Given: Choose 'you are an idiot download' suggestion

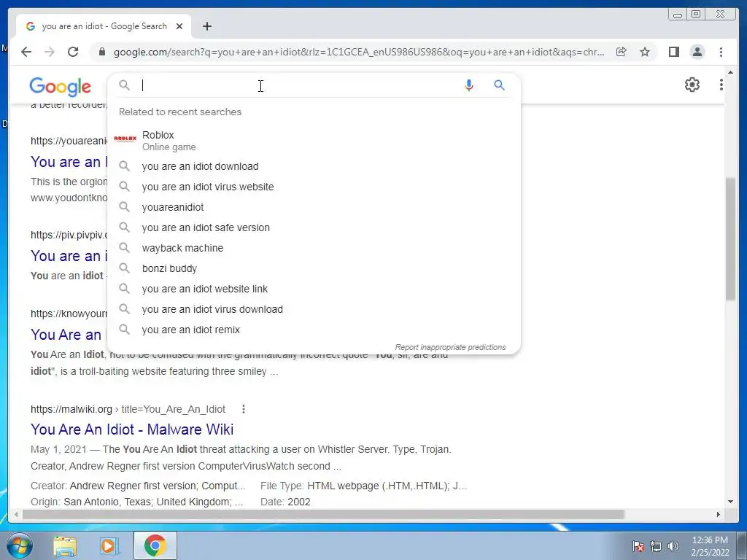Looking at the screenshot, I should click(x=314, y=166).
